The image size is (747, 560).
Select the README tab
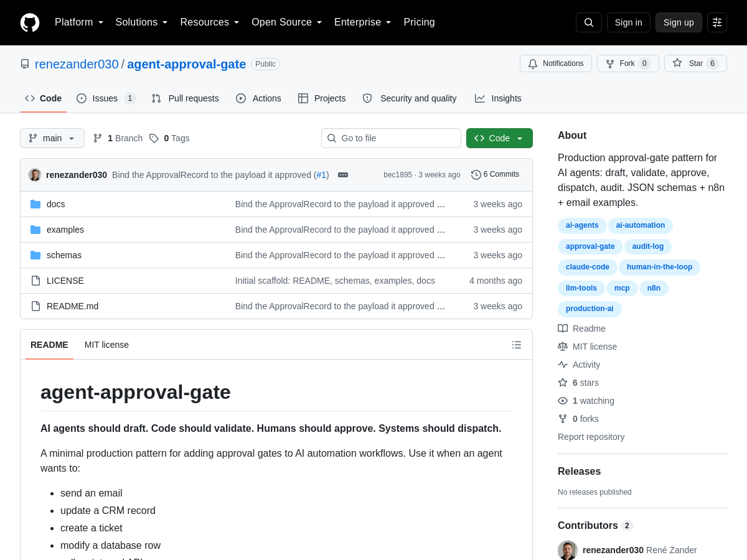point(49,345)
